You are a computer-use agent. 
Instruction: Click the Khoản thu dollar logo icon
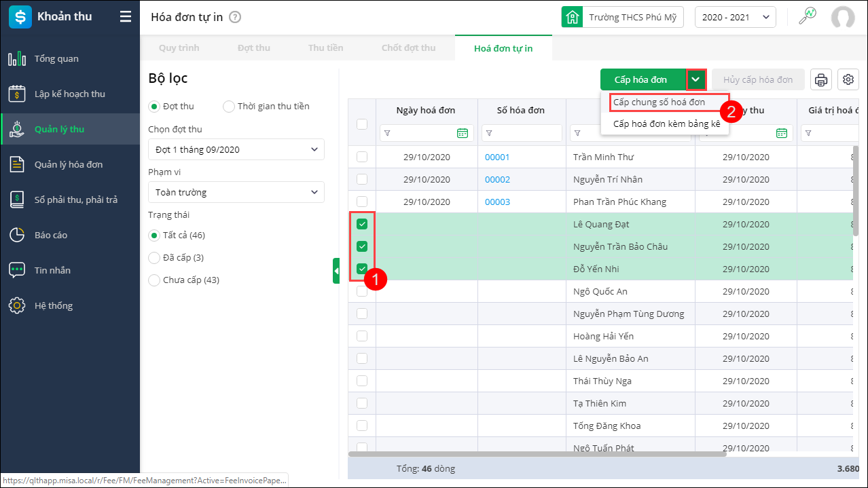[20, 17]
